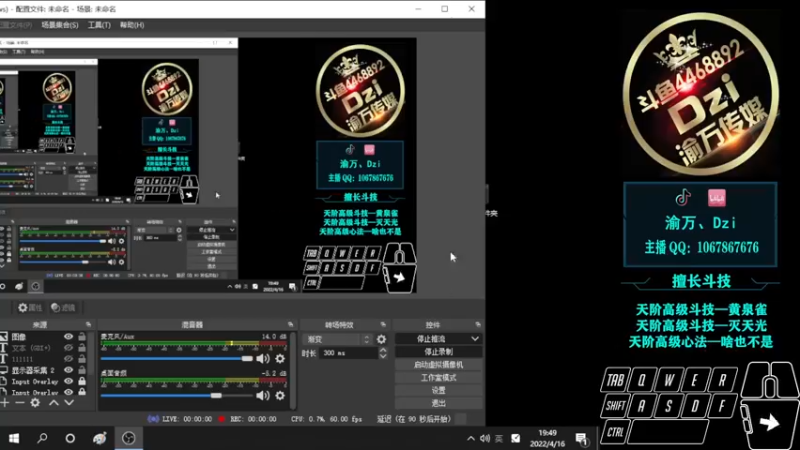Expand hidden system tray icons chevron
This screenshot has width=800, height=450.
pyautogui.click(x=470, y=438)
